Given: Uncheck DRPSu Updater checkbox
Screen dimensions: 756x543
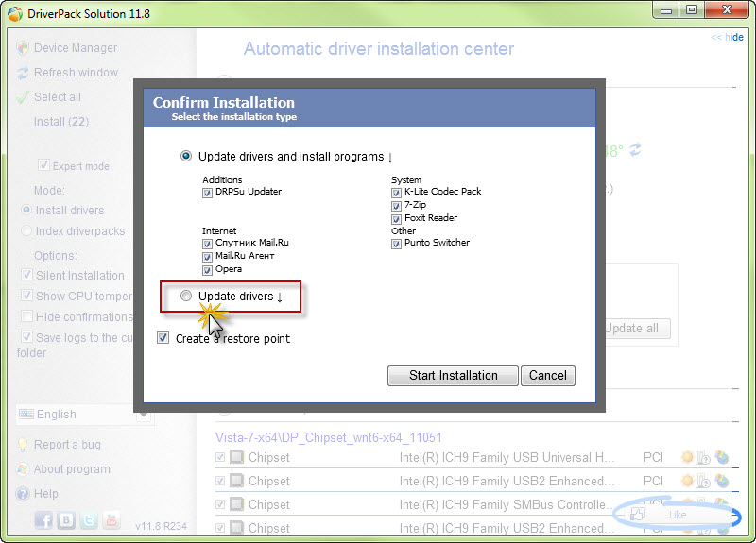Looking at the screenshot, I should pos(207,193).
